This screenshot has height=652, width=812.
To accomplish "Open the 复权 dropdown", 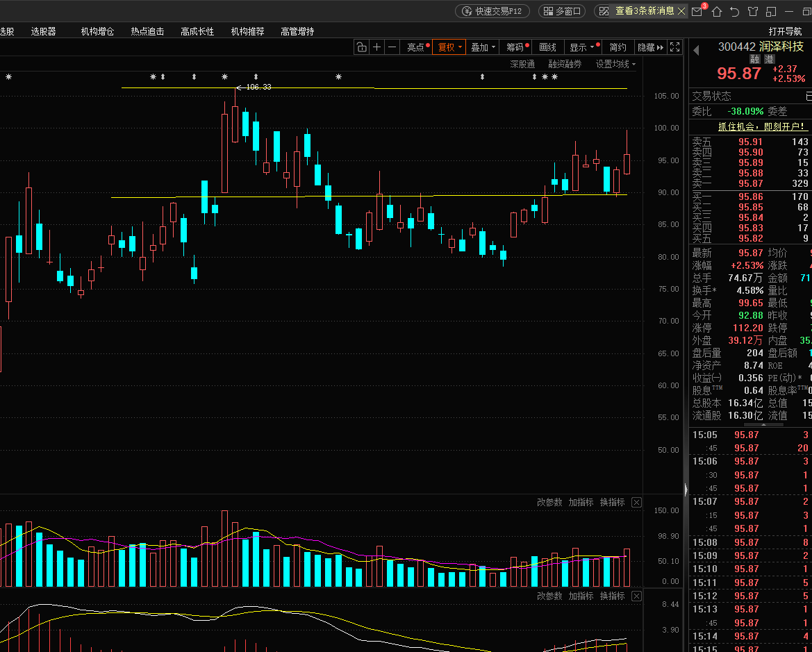I will pyautogui.click(x=449, y=47).
